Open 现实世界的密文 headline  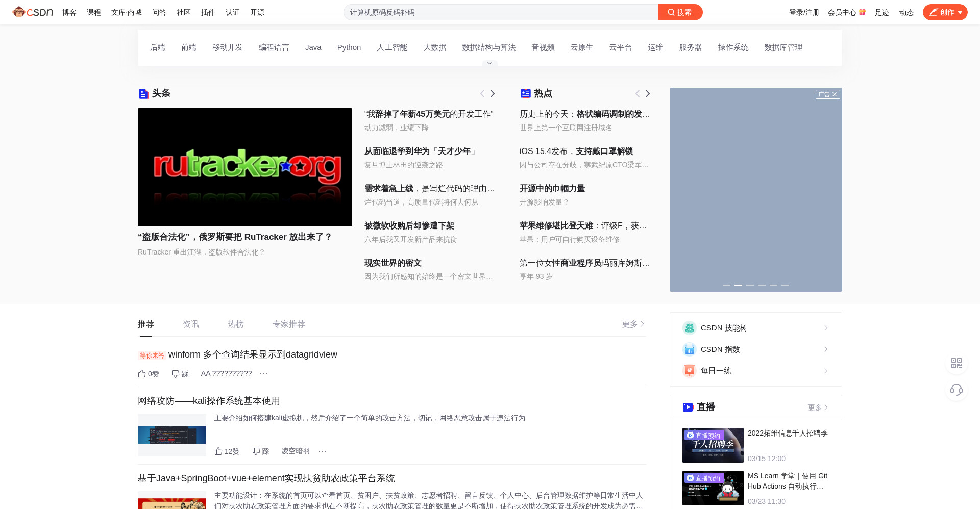pos(393,263)
